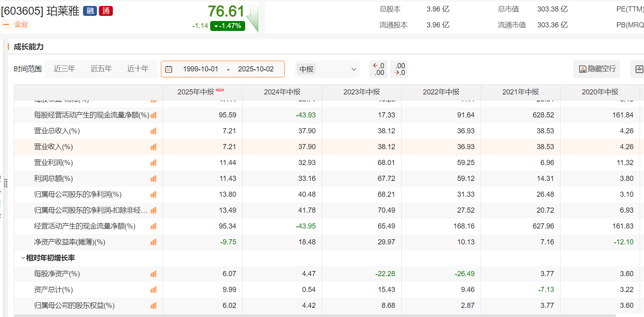Click the 68.01 value in 营业利润 row

tap(386, 163)
